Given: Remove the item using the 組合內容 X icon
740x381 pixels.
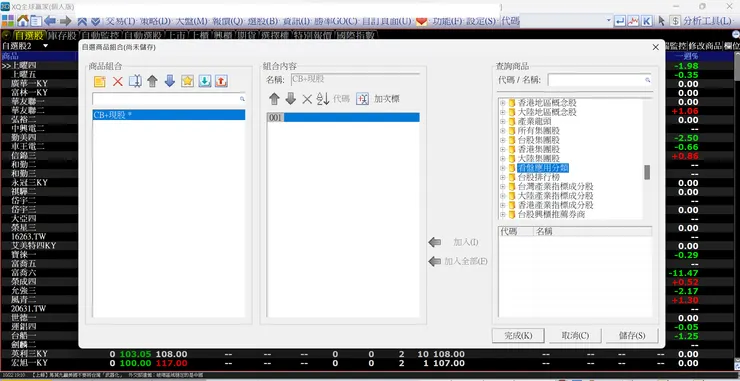Looking at the screenshot, I should click(x=307, y=99).
